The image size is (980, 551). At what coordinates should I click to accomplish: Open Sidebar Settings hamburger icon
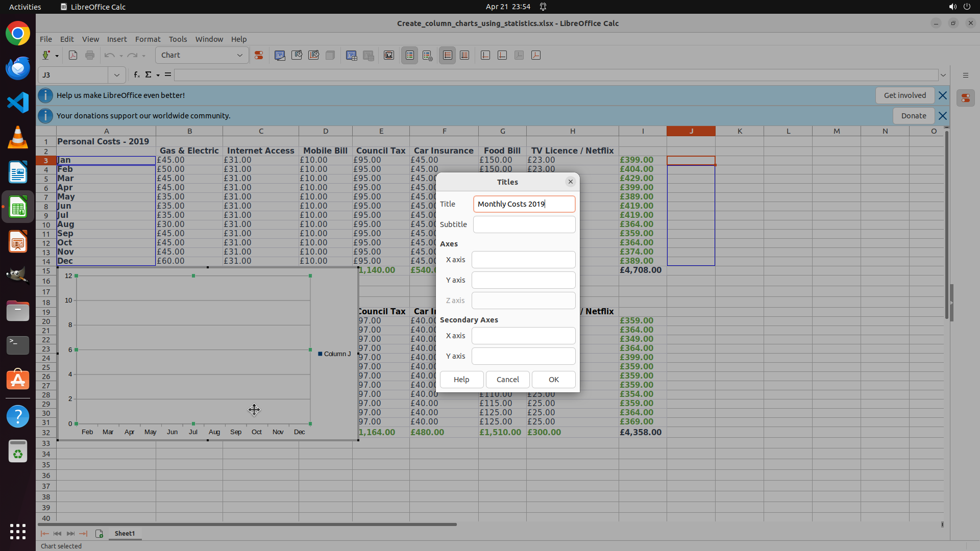coord(965,75)
